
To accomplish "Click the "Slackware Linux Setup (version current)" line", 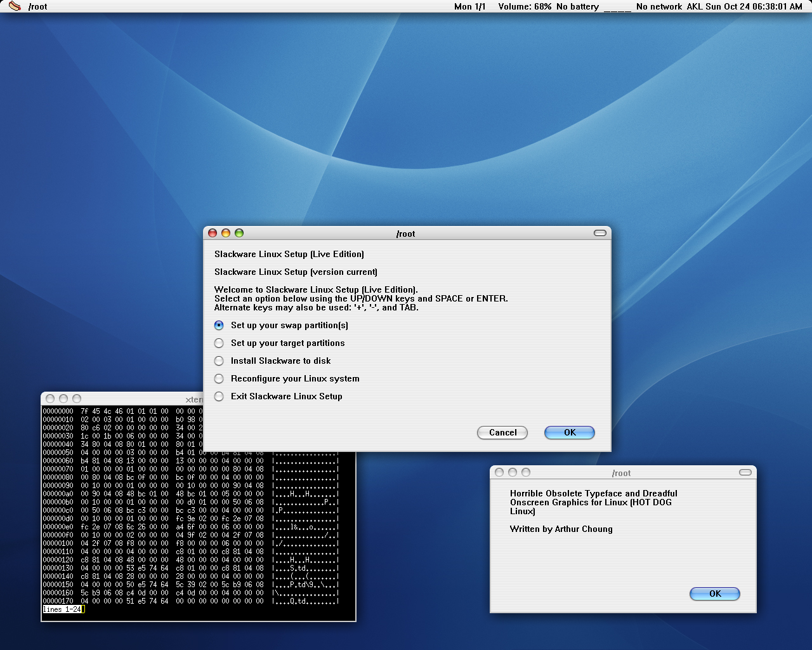I will [x=296, y=272].
